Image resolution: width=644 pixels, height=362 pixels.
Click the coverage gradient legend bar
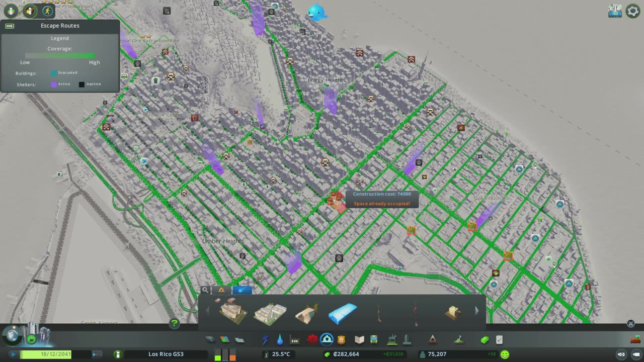pos(59,56)
